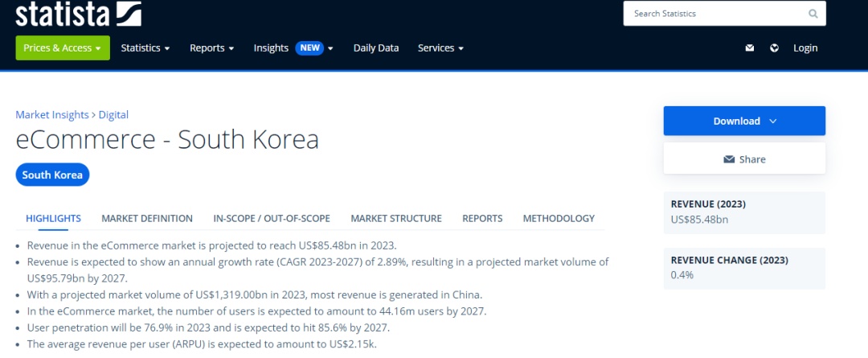The image size is (868, 358).
Task: Click the Statista logo
Action: point(78,14)
